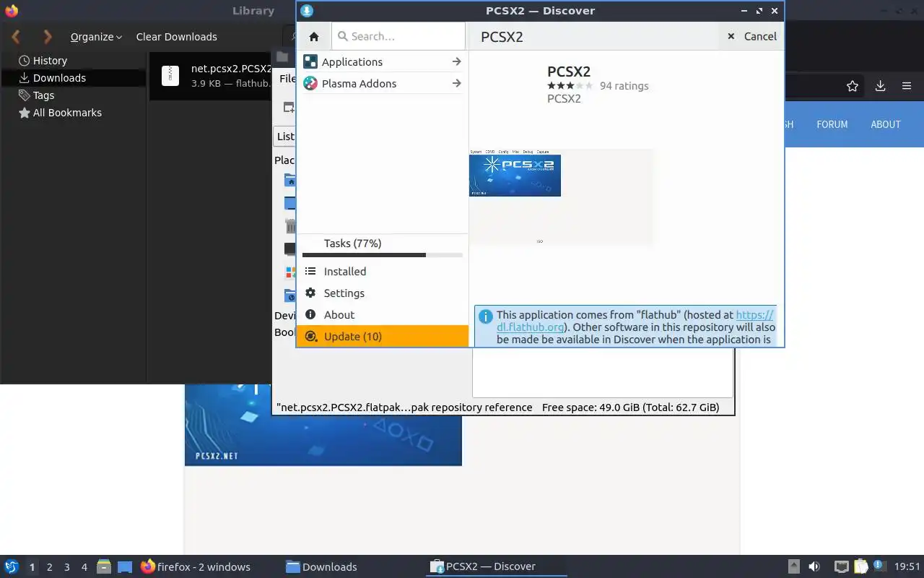This screenshot has height=578, width=924.
Task: Cancel the PCSX2 installation
Action: tap(751, 36)
